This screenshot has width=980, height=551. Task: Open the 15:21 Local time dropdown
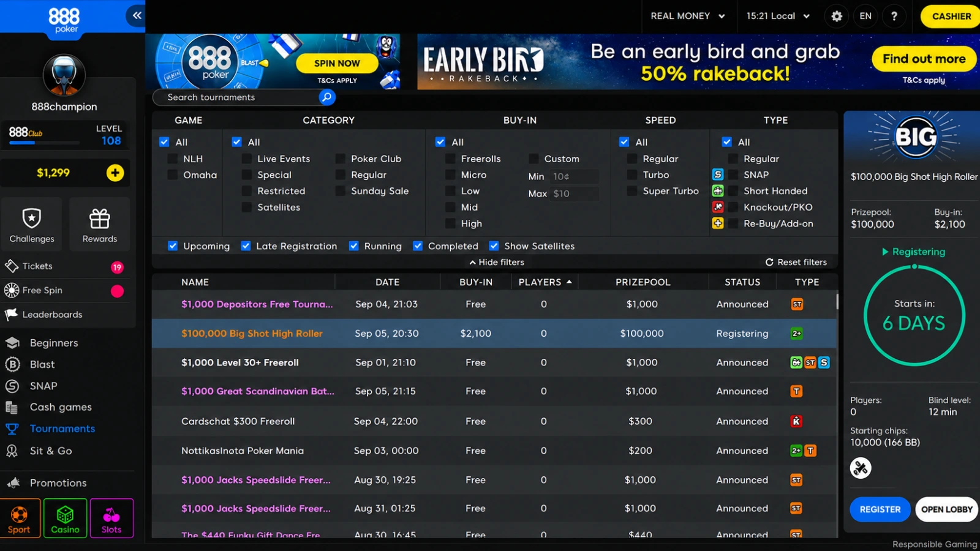click(x=778, y=16)
